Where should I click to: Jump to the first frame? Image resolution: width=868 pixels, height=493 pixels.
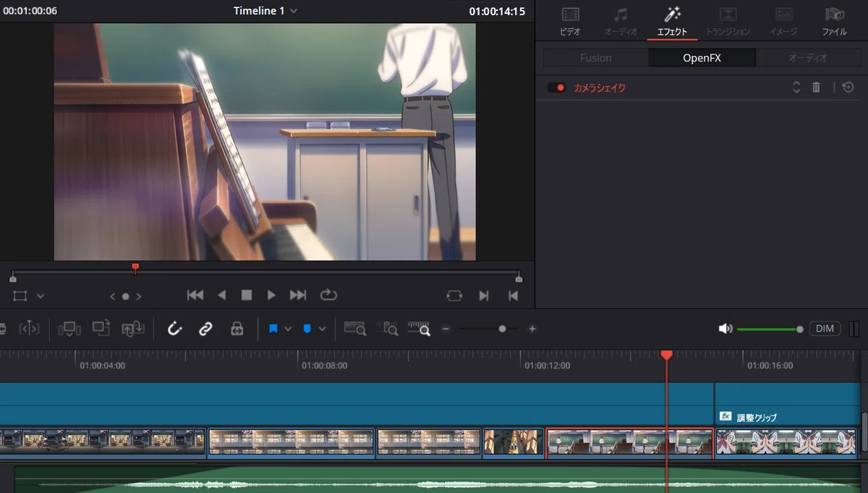pos(195,295)
